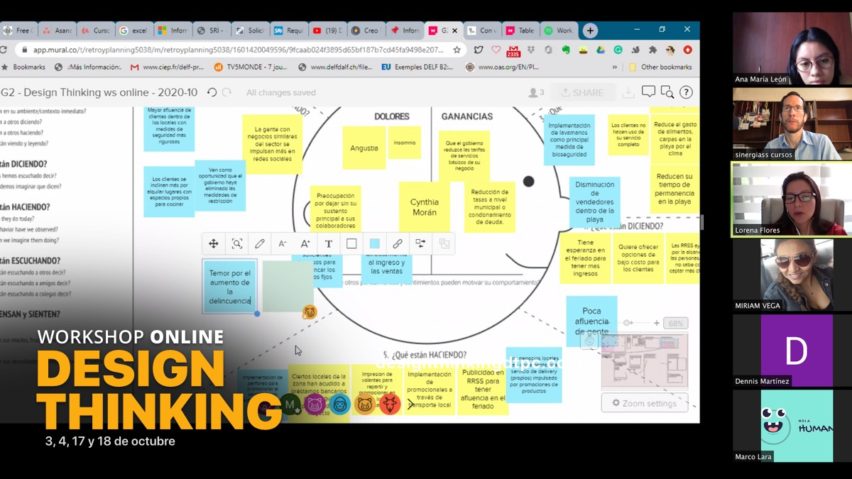The height and width of the screenshot is (479, 852).
Task: Switch to the excel Google tab
Action: [x=133, y=30]
